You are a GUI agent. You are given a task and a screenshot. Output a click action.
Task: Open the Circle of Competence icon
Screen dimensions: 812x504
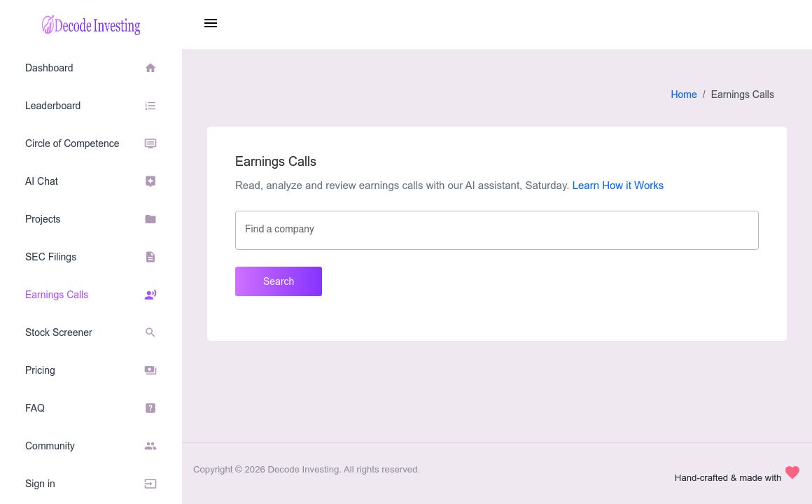(x=150, y=143)
